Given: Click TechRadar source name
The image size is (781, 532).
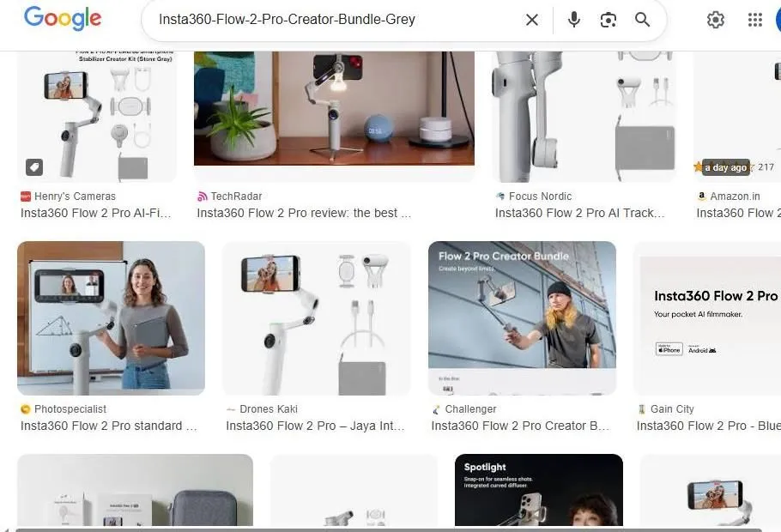Looking at the screenshot, I should tap(236, 196).
